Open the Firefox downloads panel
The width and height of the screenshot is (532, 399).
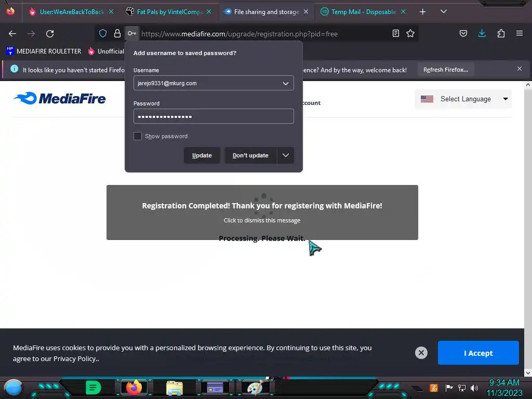[482, 33]
